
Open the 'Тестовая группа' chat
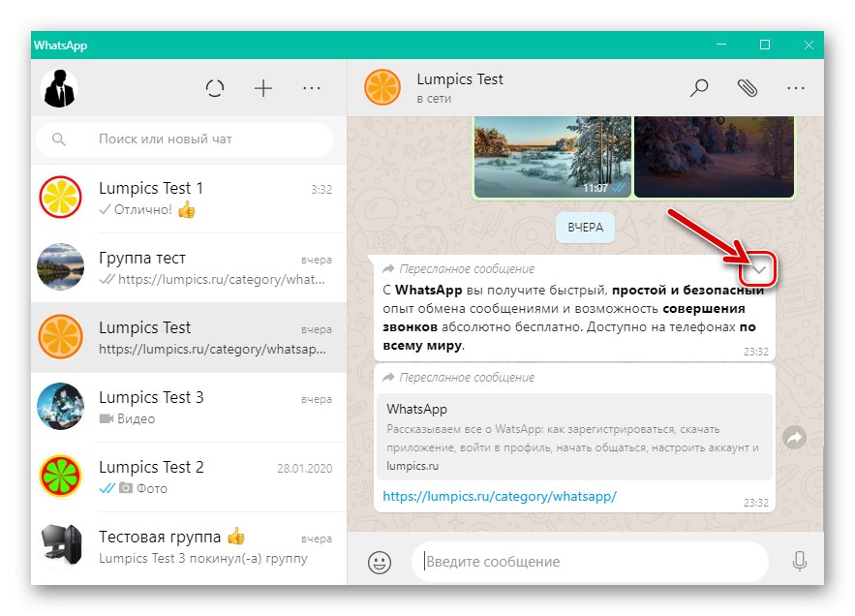pyautogui.click(x=189, y=547)
